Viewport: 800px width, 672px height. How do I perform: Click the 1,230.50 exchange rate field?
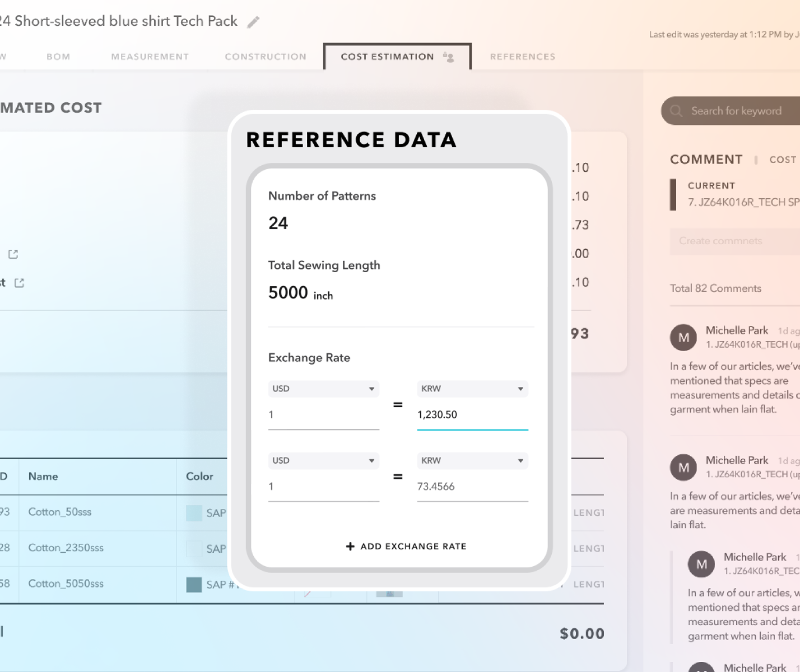click(x=472, y=415)
